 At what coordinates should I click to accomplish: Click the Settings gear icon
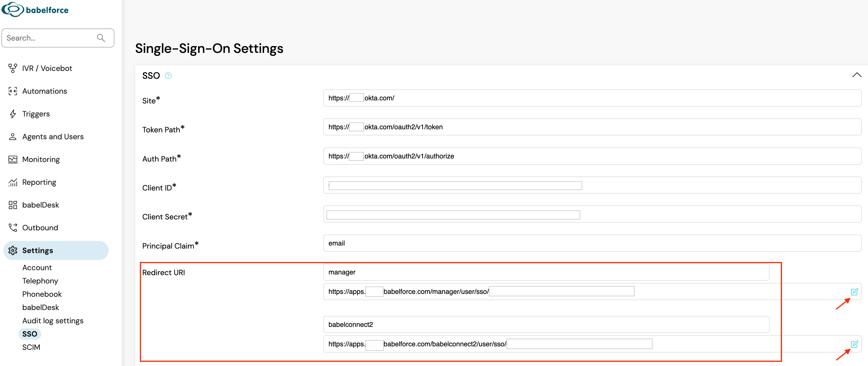tap(13, 250)
